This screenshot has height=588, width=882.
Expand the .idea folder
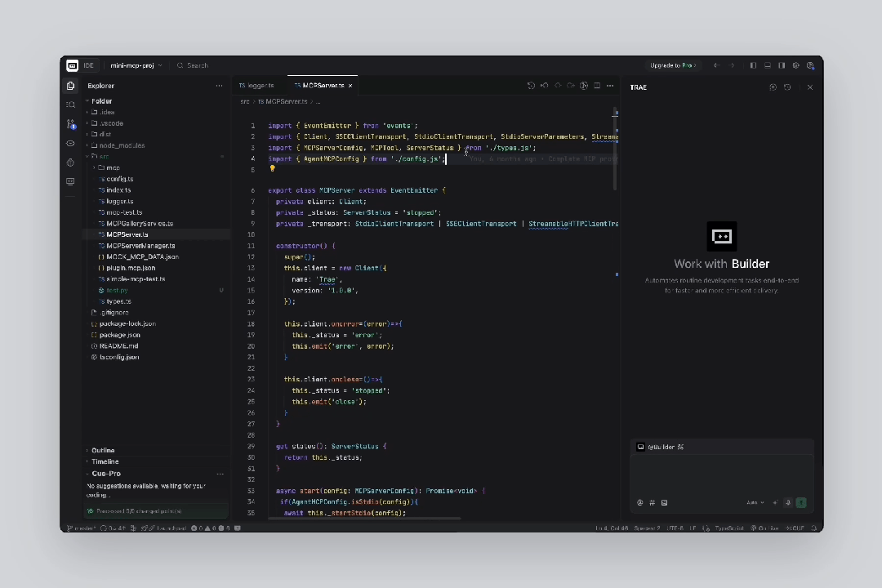(x=87, y=113)
